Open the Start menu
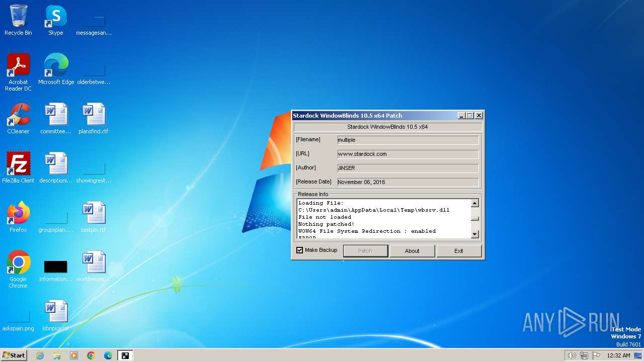The width and height of the screenshot is (644, 362). coord(14,355)
